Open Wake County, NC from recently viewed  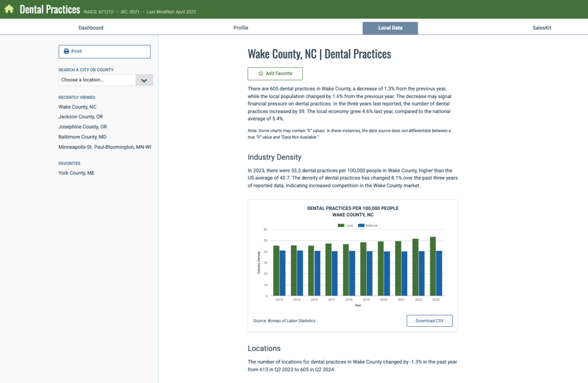pos(77,107)
